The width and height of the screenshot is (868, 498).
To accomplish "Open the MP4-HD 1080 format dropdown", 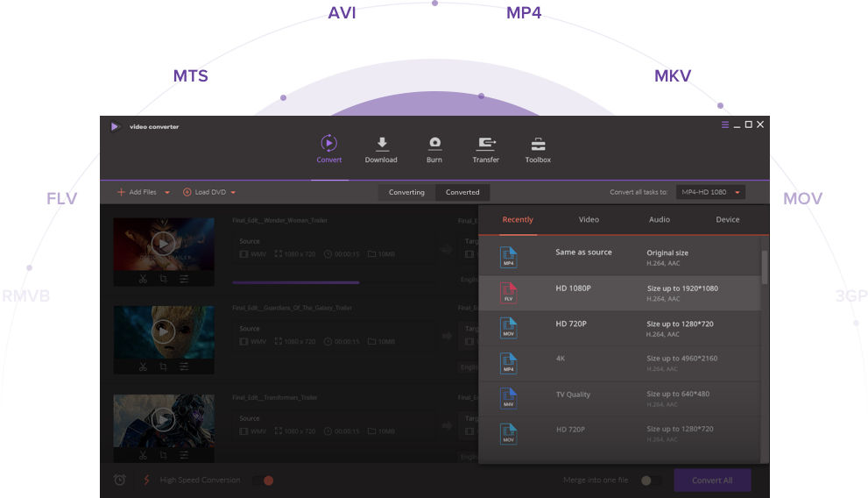I will coord(710,192).
